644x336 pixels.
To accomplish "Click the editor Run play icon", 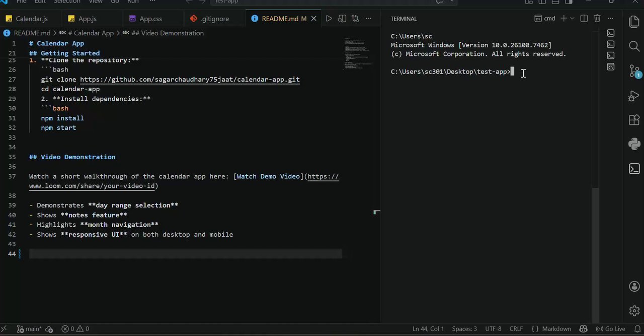I will pos(329,19).
